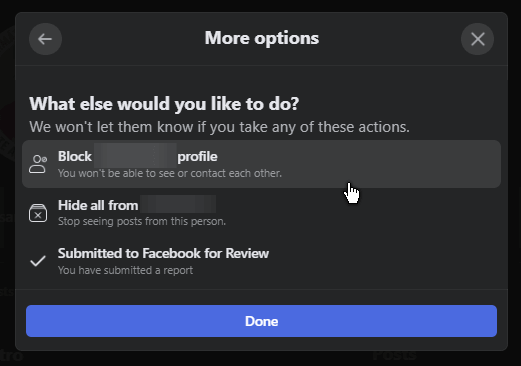Click the blurred name in Block row
Image resolution: width=521 pixels, height=366 pixels.
[135, 156]
